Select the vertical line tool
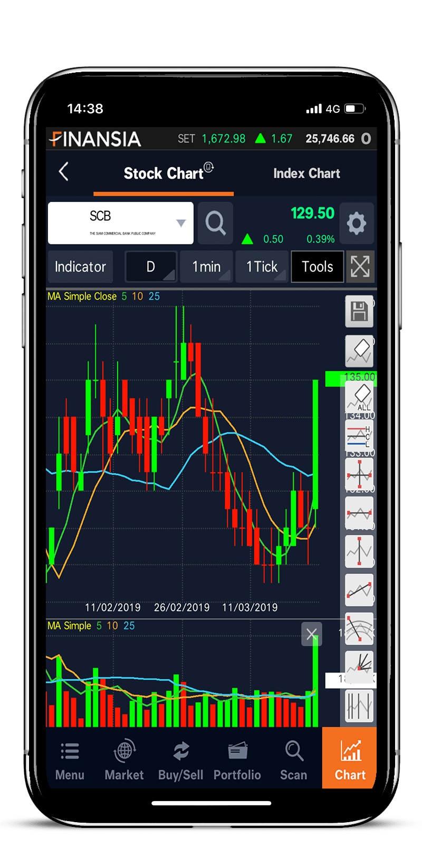Viewport: 422px width, 868px height. click(x=359, y=551)
